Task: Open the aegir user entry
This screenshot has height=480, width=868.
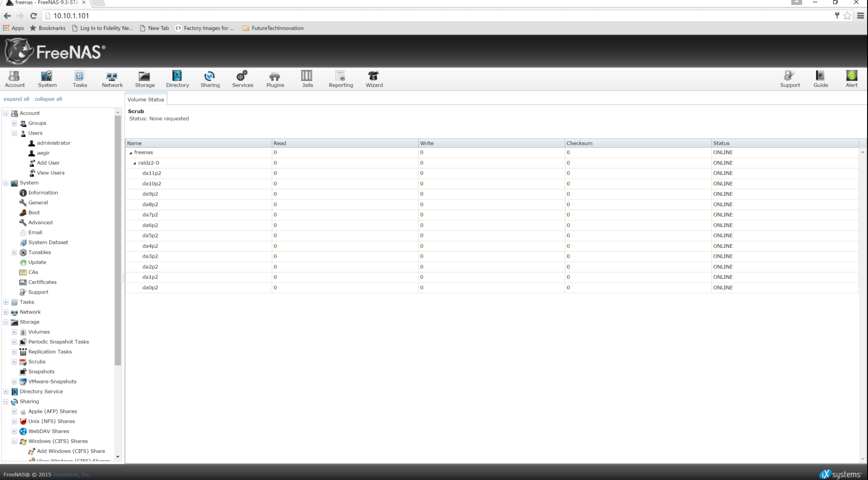Action: click(x=39, y=153)
